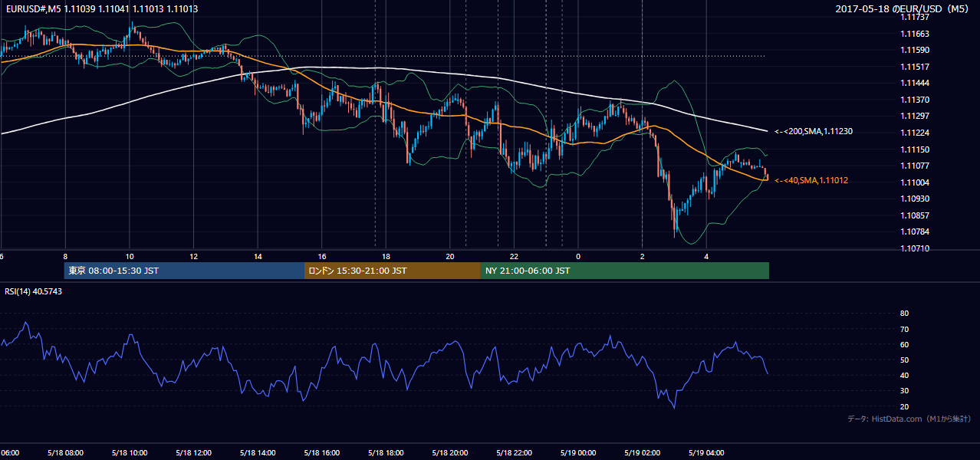Click hour label 10 on price chart axis
The width and height of the screenshot is (980, 460).
click(130, 256)
